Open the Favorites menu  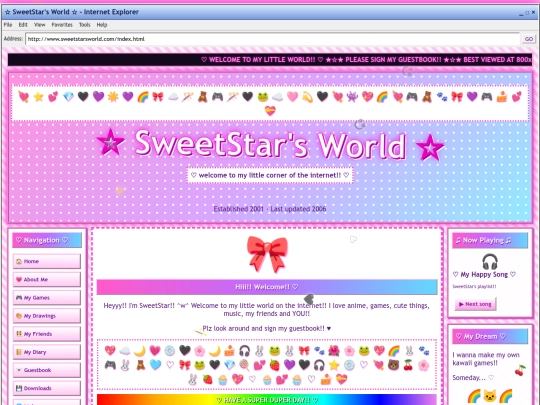(x=62, y=25)
